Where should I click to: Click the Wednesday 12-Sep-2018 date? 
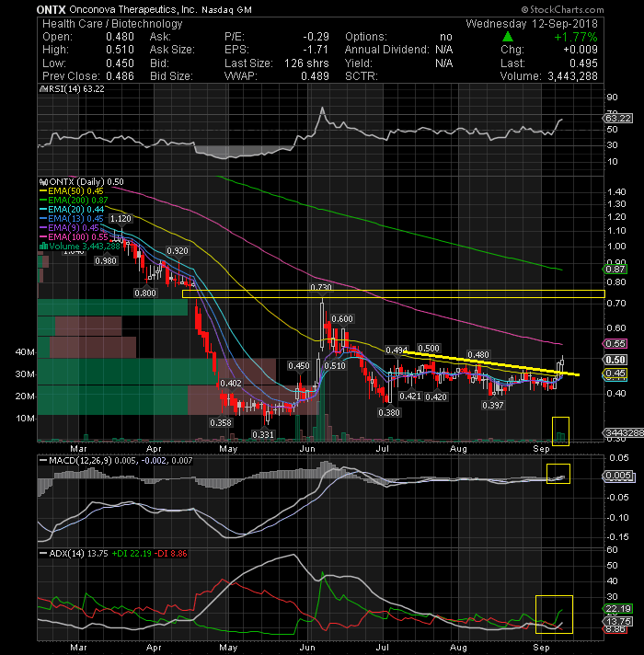point(532,24)
